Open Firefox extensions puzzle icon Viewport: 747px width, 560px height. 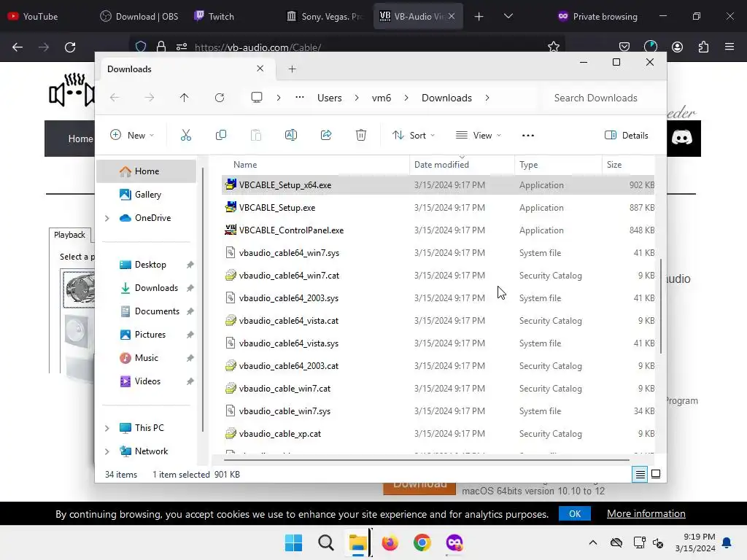[703, 47]
